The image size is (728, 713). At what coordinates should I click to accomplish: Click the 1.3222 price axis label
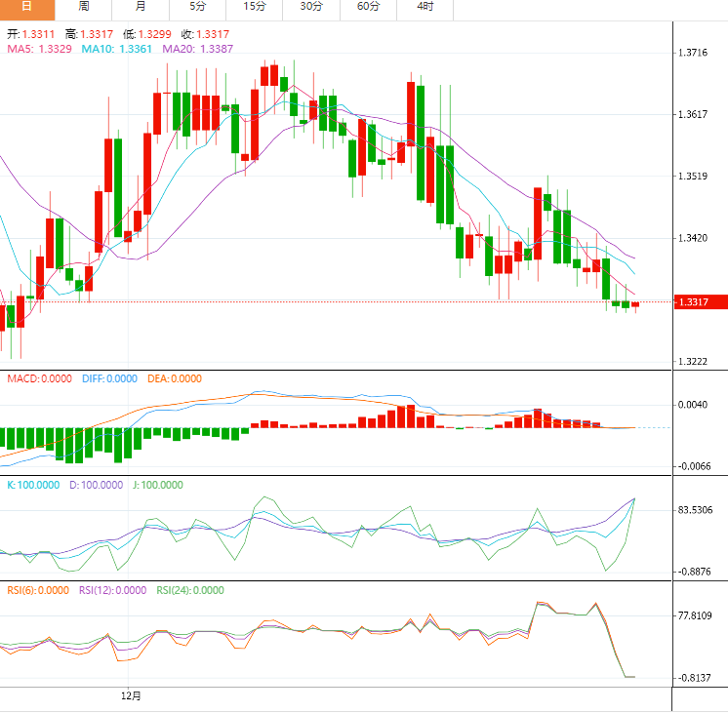[x=693, y=362]
